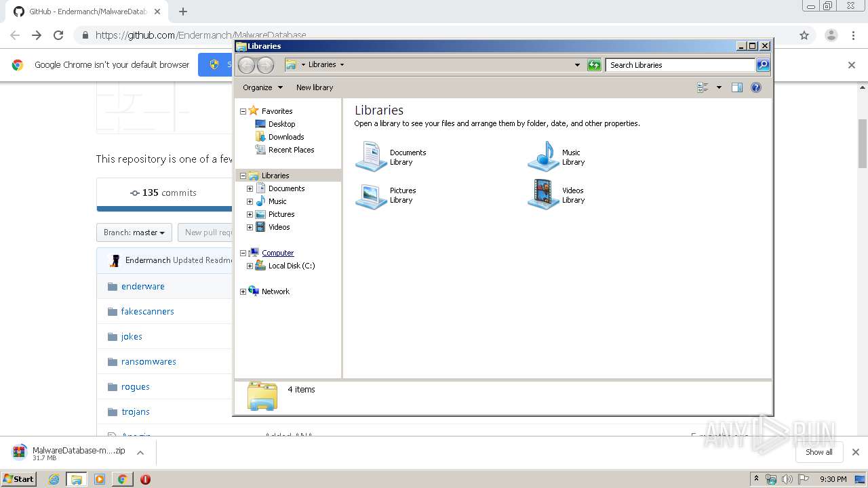Open the Chrome profile avatar
The height and width of the screenshot is (488, 868).
[x=831, y=35]
